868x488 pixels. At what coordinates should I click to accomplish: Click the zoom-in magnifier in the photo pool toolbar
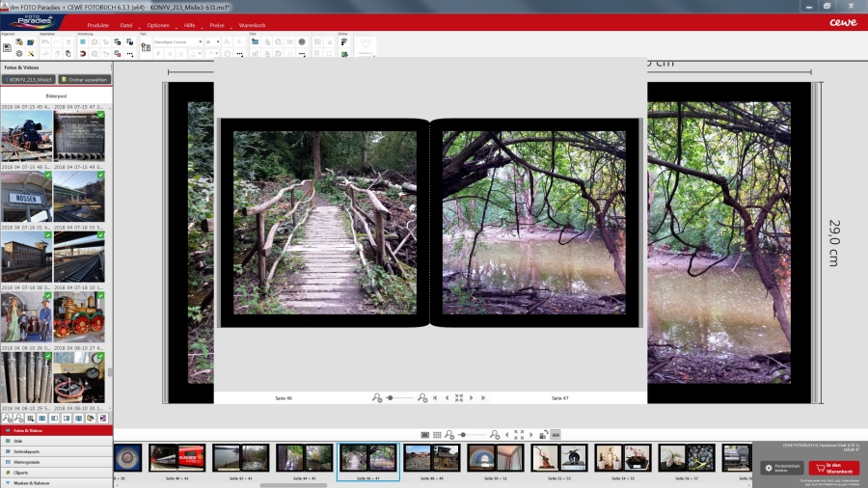19,419
